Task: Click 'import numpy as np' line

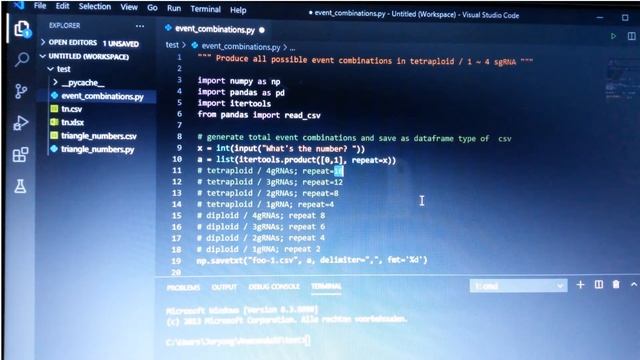Action: (239, 81)
